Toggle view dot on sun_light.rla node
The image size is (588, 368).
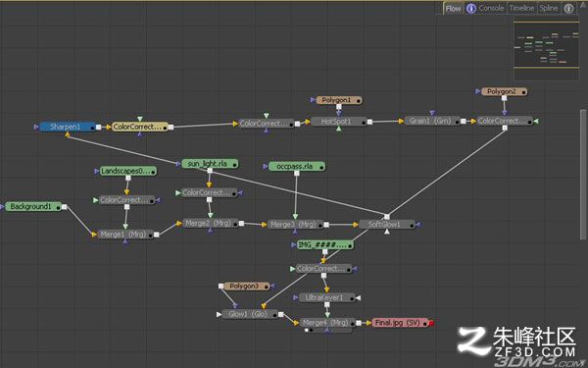235,165
